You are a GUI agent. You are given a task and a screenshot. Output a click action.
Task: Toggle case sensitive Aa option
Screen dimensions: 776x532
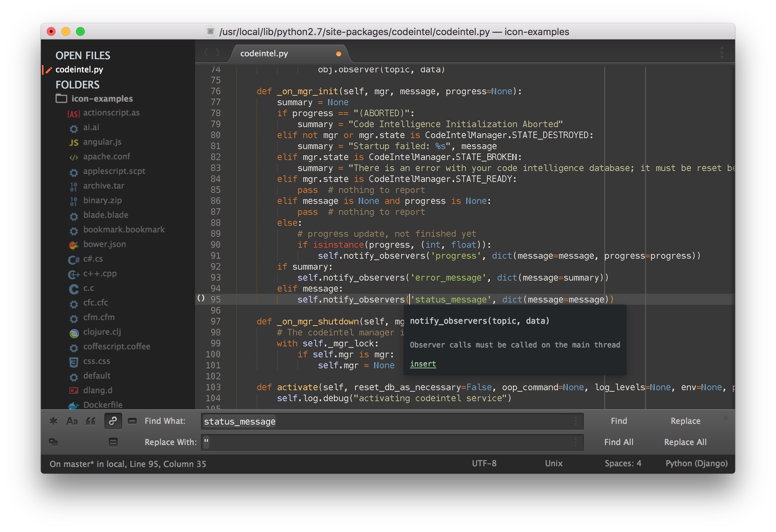point(72,421)
